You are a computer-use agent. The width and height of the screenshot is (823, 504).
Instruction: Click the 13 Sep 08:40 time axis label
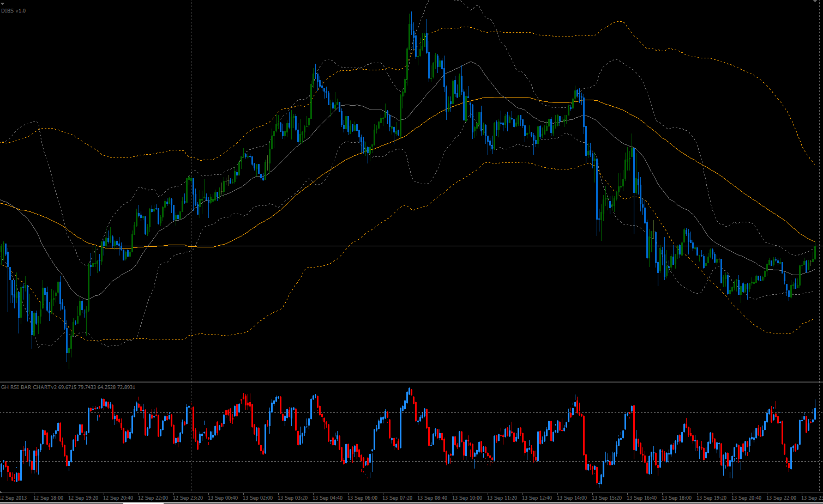point(432,498)
